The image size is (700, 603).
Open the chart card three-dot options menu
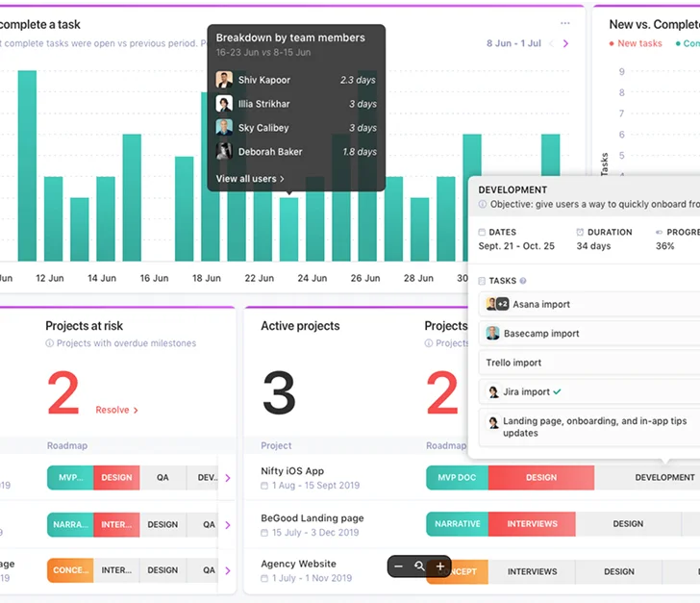[564, 24]
